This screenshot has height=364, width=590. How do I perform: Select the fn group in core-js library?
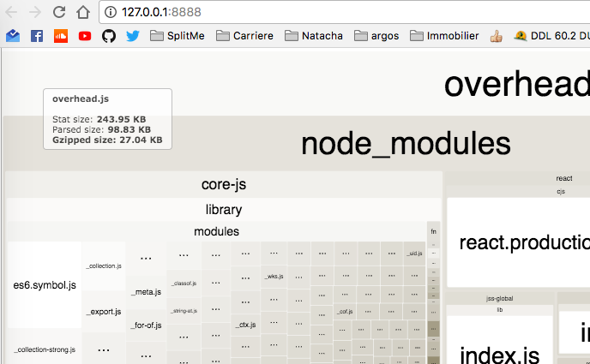[433, 231]
